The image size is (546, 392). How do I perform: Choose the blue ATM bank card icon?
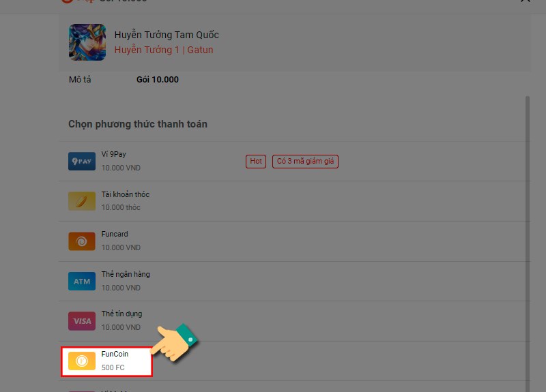pos(82,281)
